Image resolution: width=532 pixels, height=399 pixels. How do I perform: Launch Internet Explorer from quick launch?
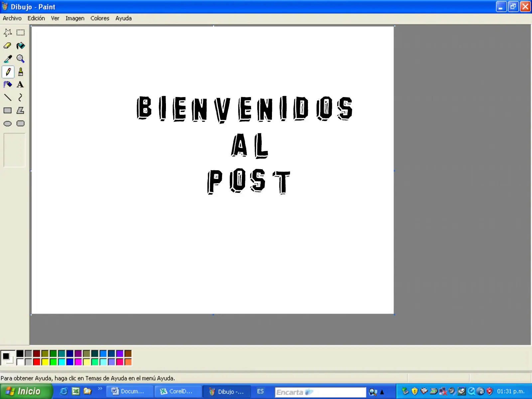click(63, 391)
